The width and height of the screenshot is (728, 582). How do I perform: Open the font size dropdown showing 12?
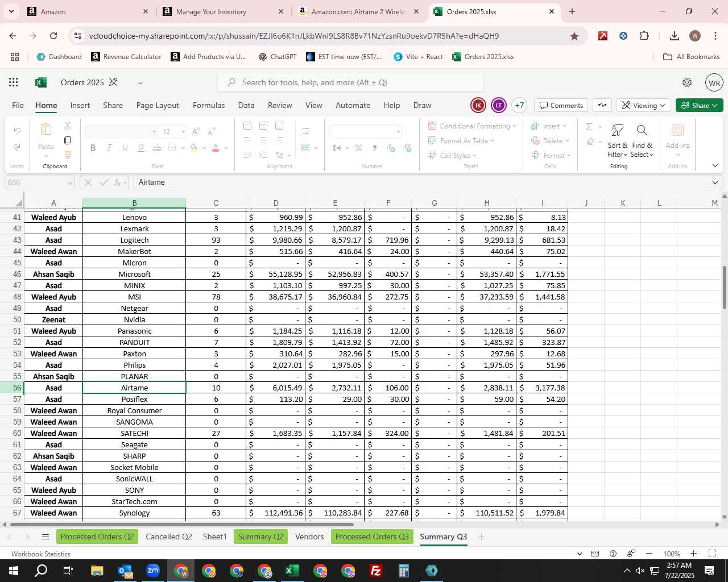click(183, 132)
